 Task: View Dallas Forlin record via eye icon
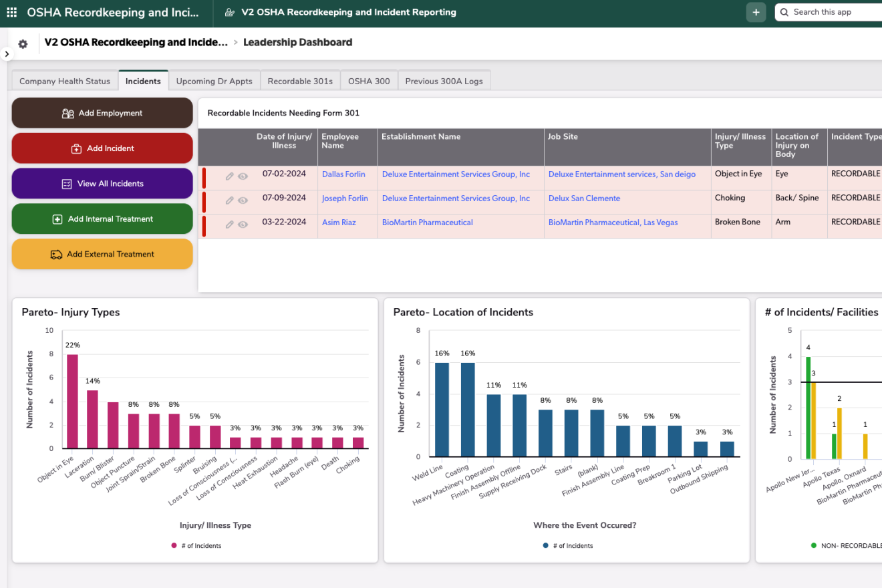pos(243,176)
